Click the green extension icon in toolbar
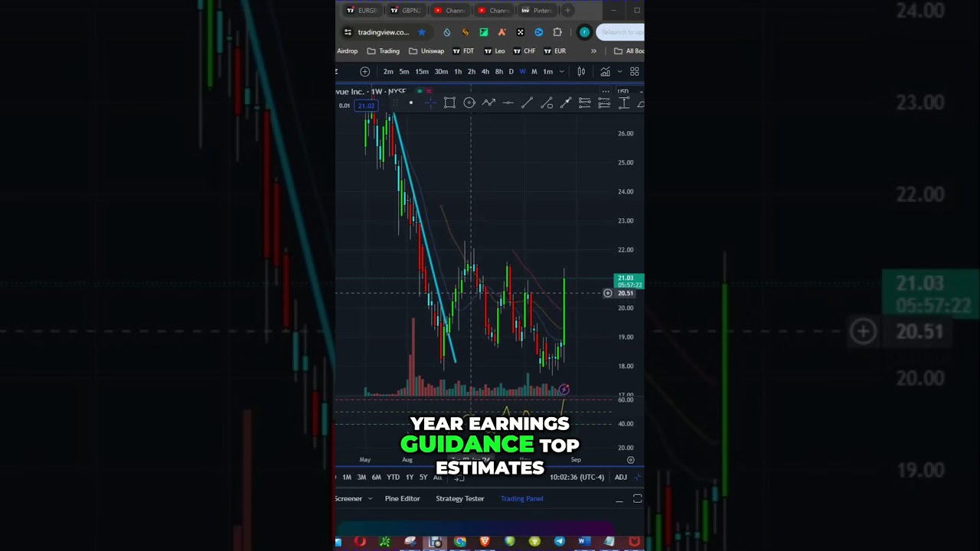 (484, 32)
